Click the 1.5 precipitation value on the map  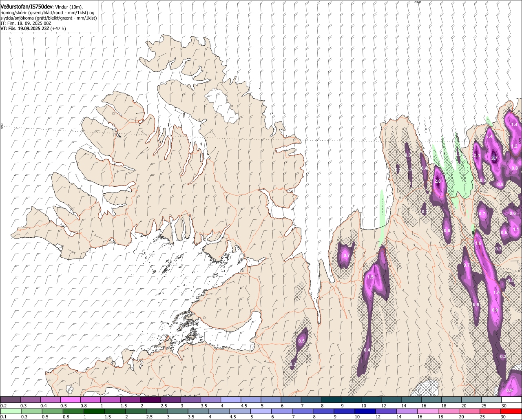pos(370,277)
